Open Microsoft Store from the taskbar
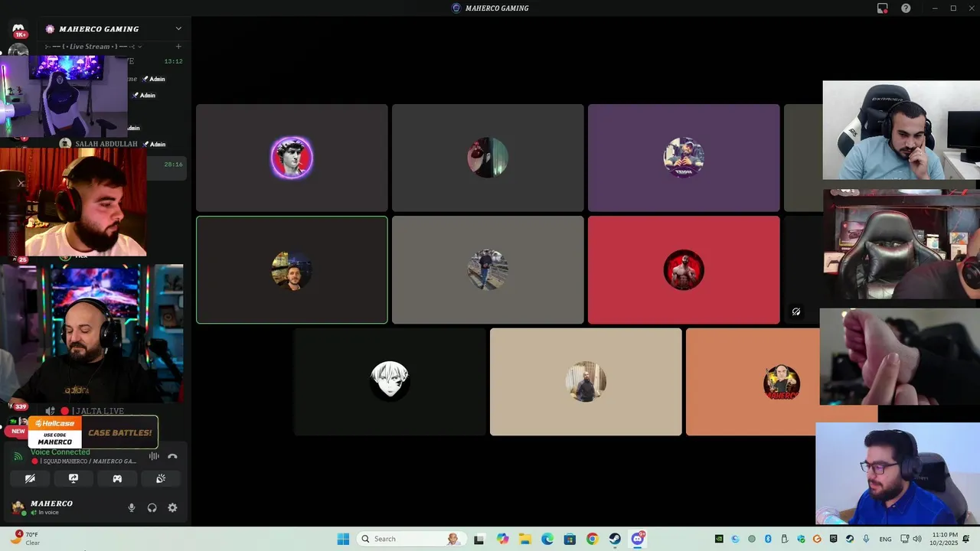This screenshot has height=551, width=980. tap(570, 539)
